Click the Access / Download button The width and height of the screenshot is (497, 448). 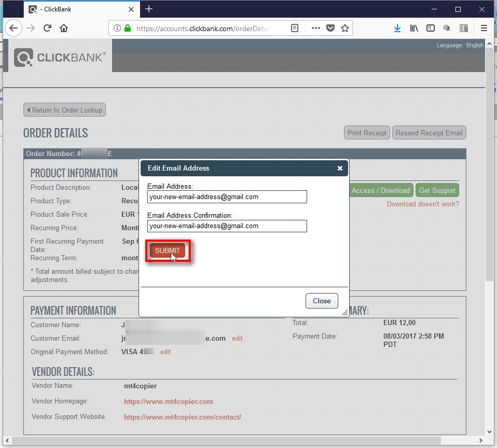pos(381,190)
